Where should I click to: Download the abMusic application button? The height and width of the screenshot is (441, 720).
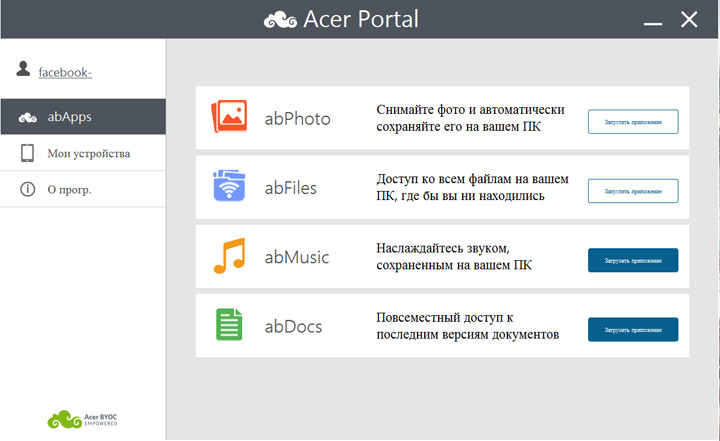633,260
